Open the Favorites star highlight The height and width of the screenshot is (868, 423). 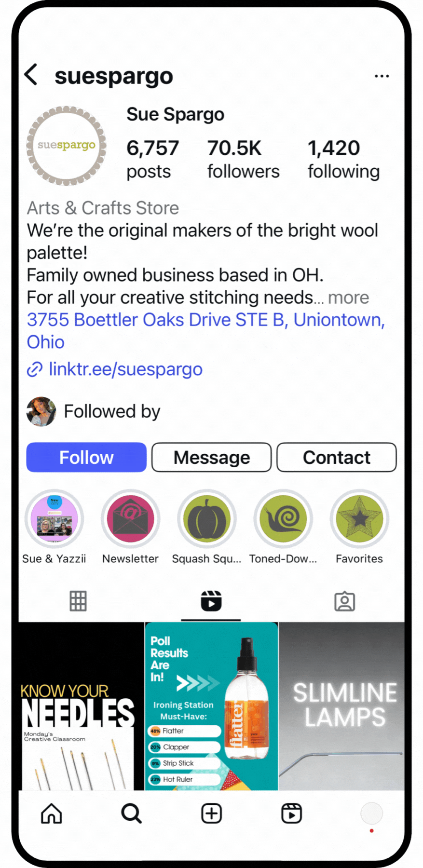[x=359, y=519]
